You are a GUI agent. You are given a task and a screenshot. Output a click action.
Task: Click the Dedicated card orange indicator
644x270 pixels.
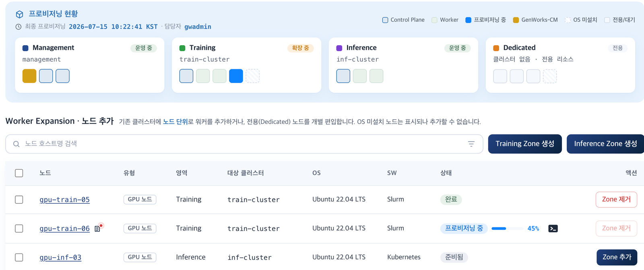496,48
